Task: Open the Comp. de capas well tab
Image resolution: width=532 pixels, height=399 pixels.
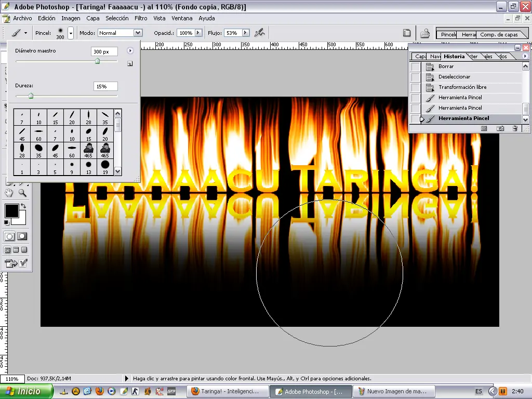Action: (499, 35)
